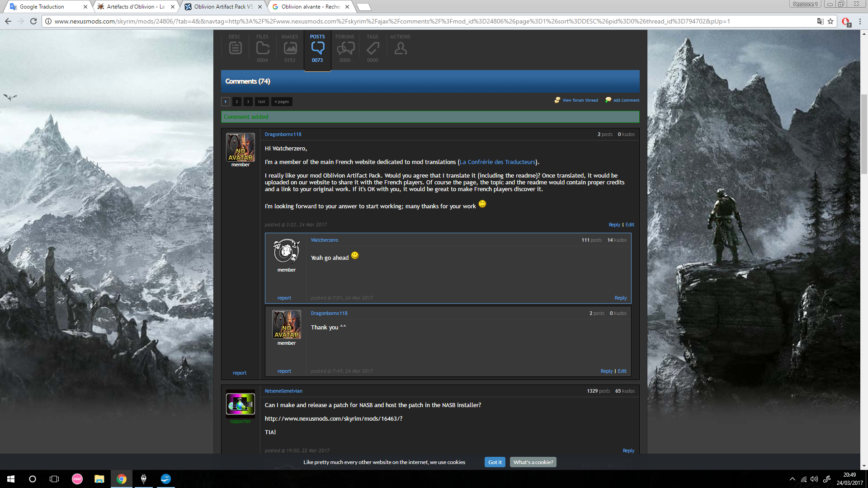Open Chrome three-dot menu
Screen dimensions: 868x488
860,21
